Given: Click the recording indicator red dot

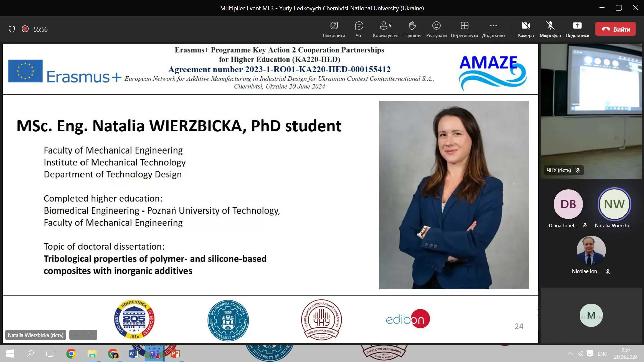Looking at the screenshot, I should point(25,29).
